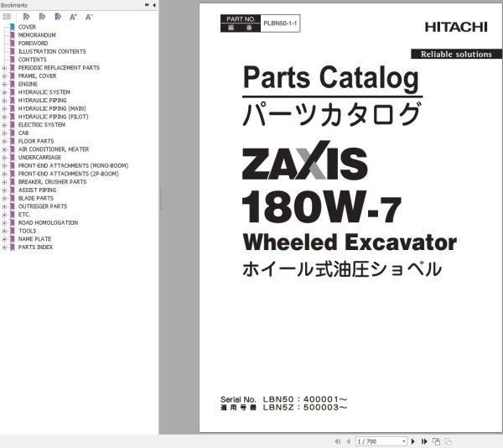The width and height of the screenshot is (503, 448).
Task: Go to the next page
Action: pyautogui.click(x=413, y=441)
